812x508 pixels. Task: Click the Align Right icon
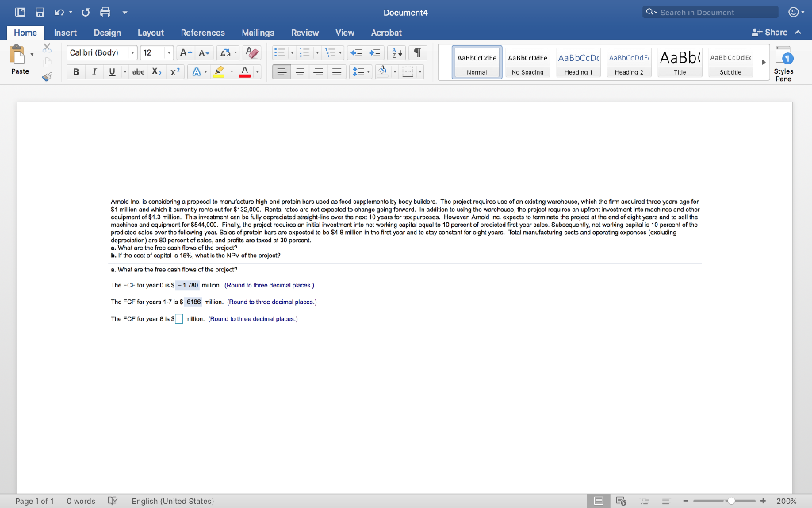318,72
